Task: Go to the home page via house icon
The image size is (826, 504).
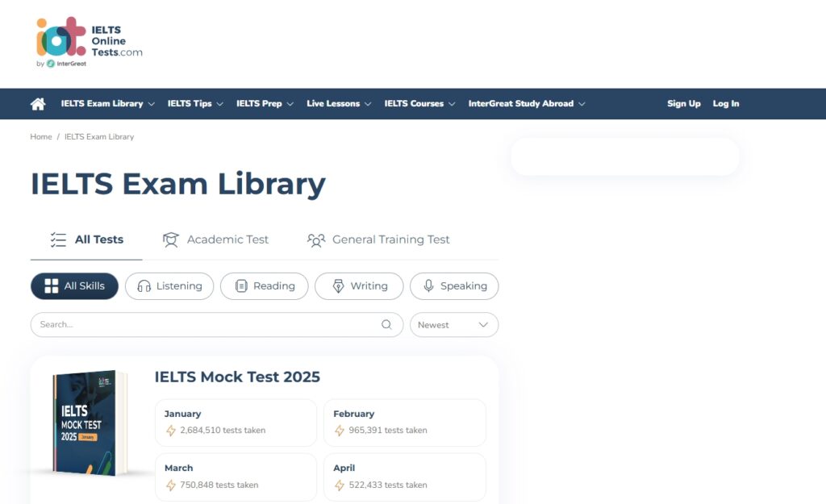Action: pos(37,104)
